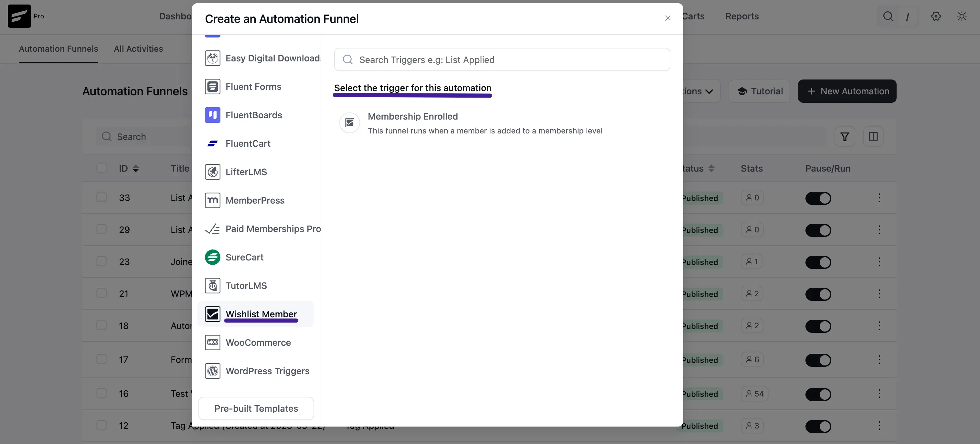980x444 pixels.
Task: Click the stats count 54 for funnel 16
Action: point(754,394)
